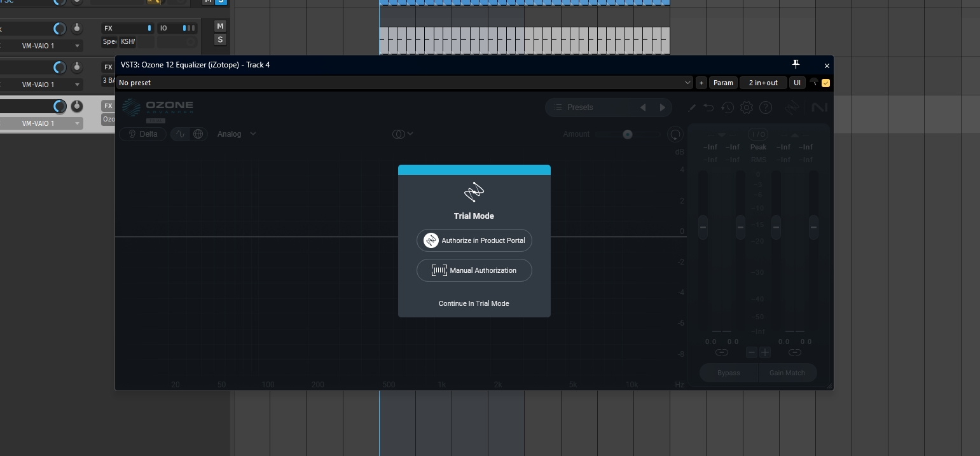Click the Native Instruments logo icon
Viewport: 980px width, 456px height.
pyautogui.click(x=819, y=107)
